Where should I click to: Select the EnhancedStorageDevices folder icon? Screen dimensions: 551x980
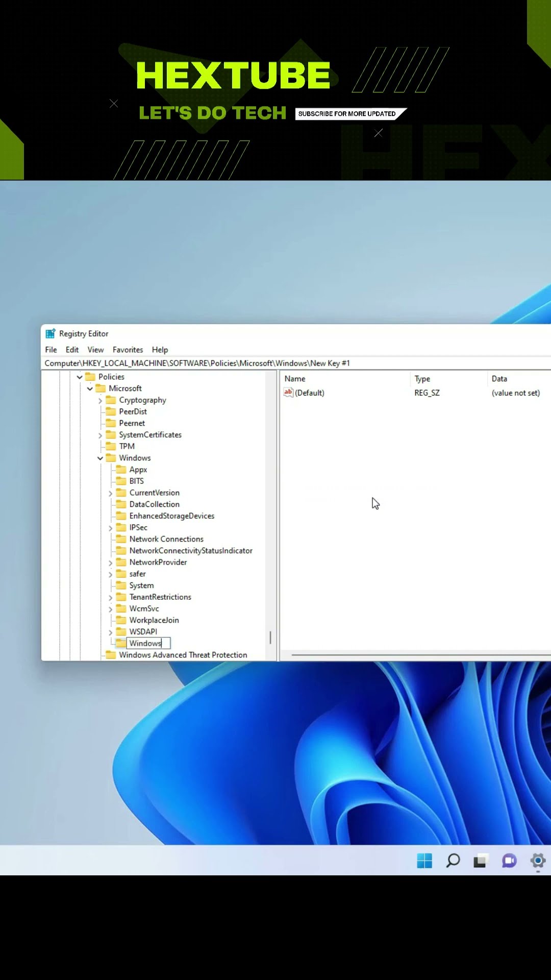[x=121, y=516]
